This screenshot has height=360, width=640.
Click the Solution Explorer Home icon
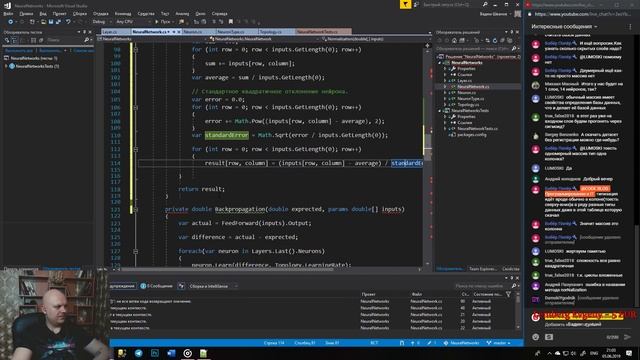454,40
